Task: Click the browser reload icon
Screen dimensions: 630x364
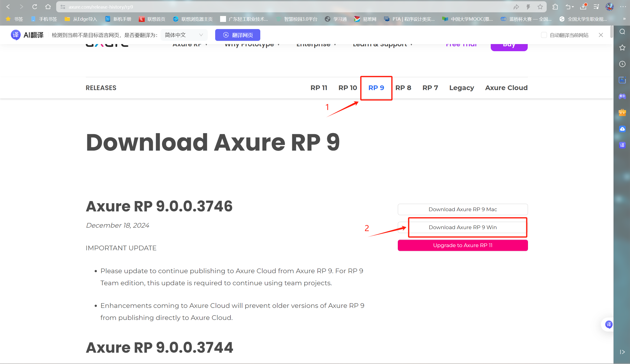Action: [35, 7]
